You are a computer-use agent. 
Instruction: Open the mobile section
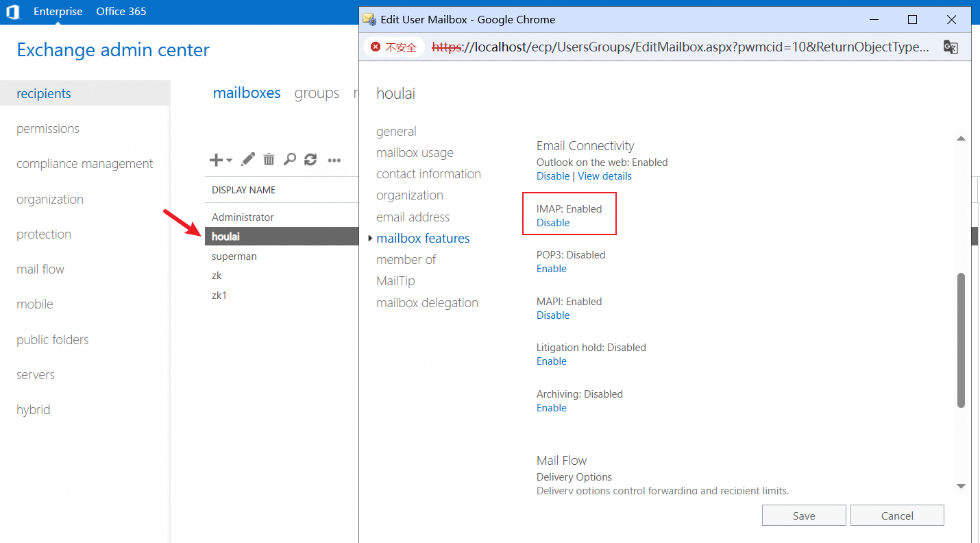[x=35, y=304]
